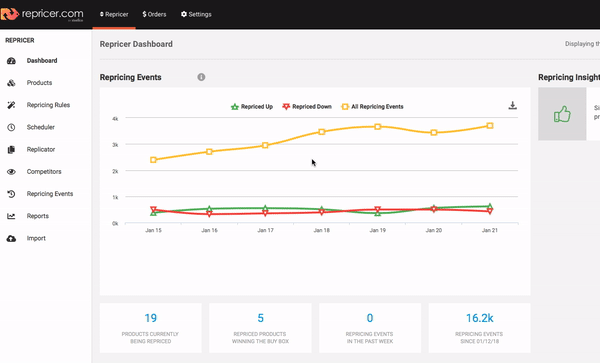Click the Jan 20 axis label
Screen dimensions: 600x363
434,230
